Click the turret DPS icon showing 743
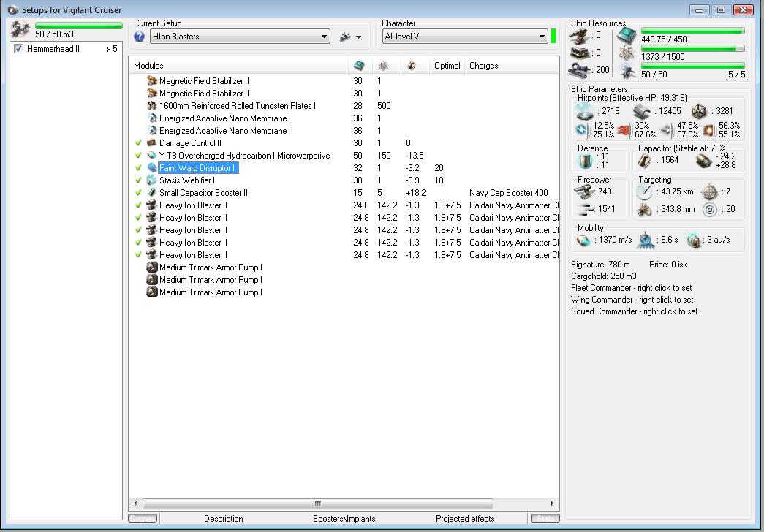Screen dimensions: 764x532 (x=583, y=192)
